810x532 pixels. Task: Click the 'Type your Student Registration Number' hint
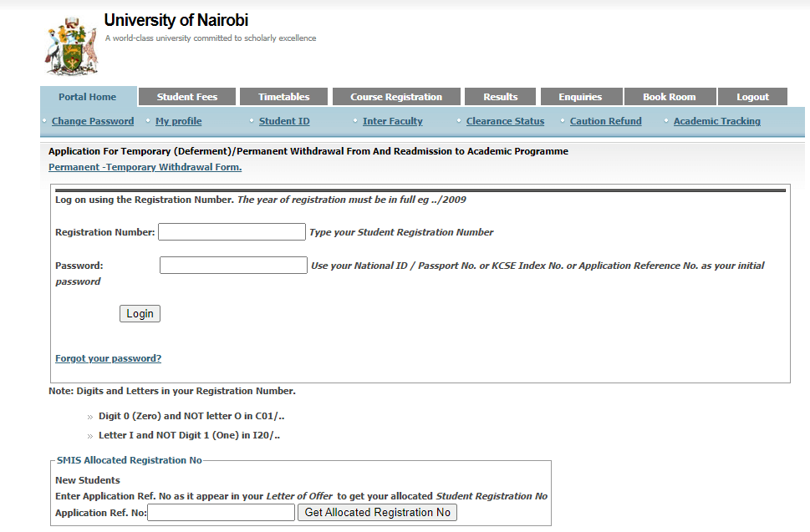pos(401,232)
